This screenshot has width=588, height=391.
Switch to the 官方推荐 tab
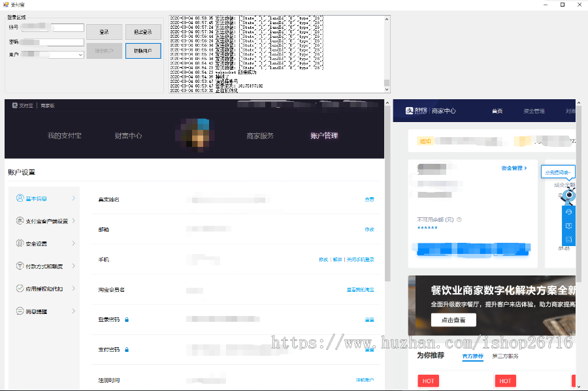[473, 356]
